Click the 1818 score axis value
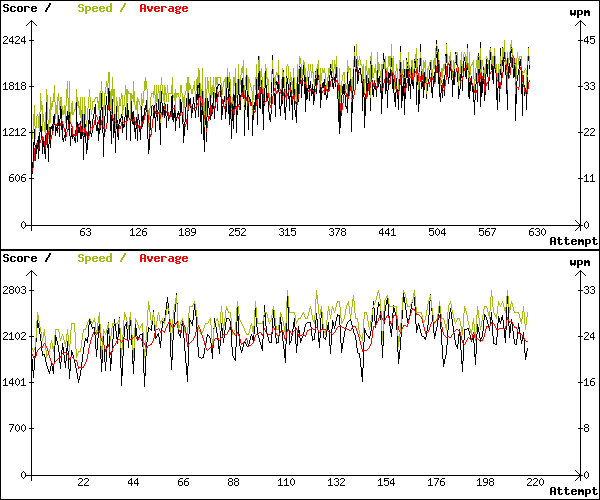Viewport: 600px width, 500px height. click(15, 86)
